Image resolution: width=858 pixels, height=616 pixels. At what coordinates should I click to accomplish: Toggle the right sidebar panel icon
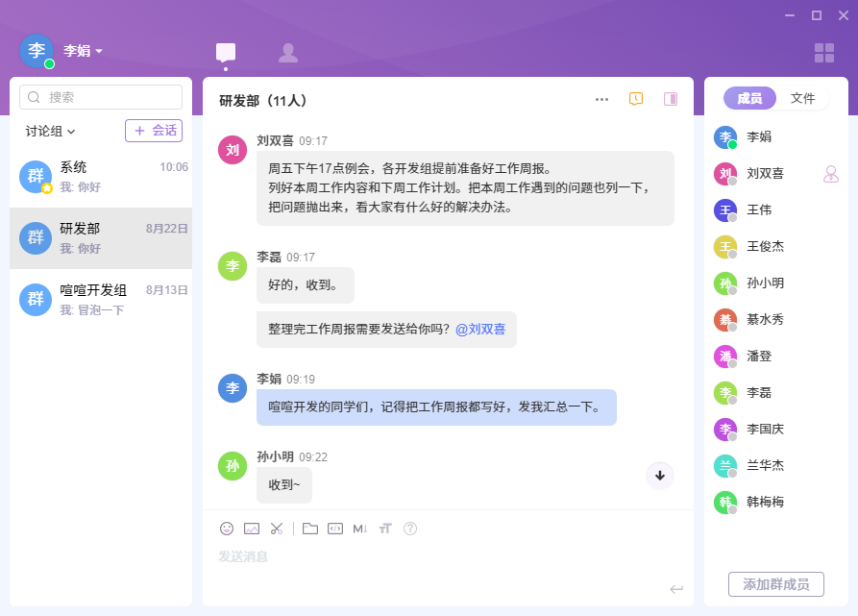tap(671, 99)
